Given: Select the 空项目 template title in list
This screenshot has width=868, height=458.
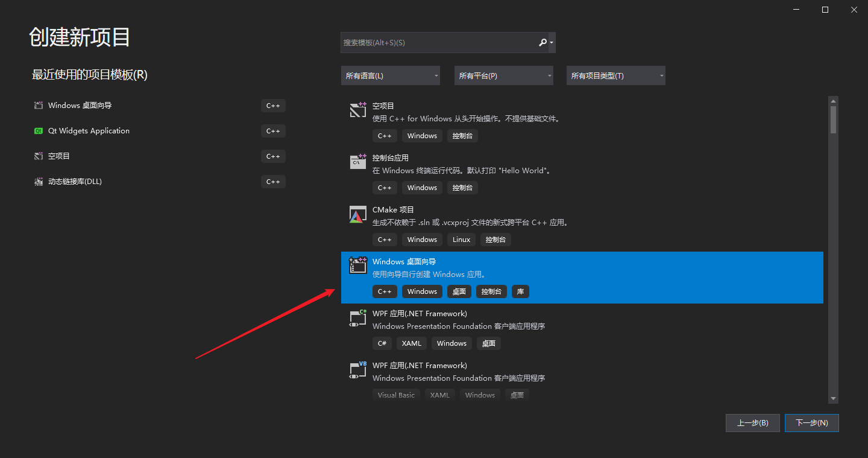Looking at the screenshot, I should 383,106.
